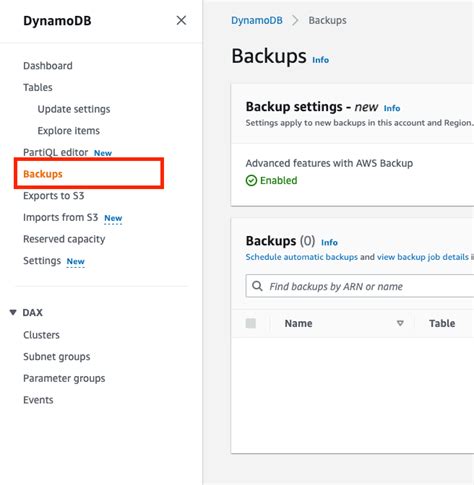Click the Backups breadcrumb text
474x485 pixels.
point(327,20)
